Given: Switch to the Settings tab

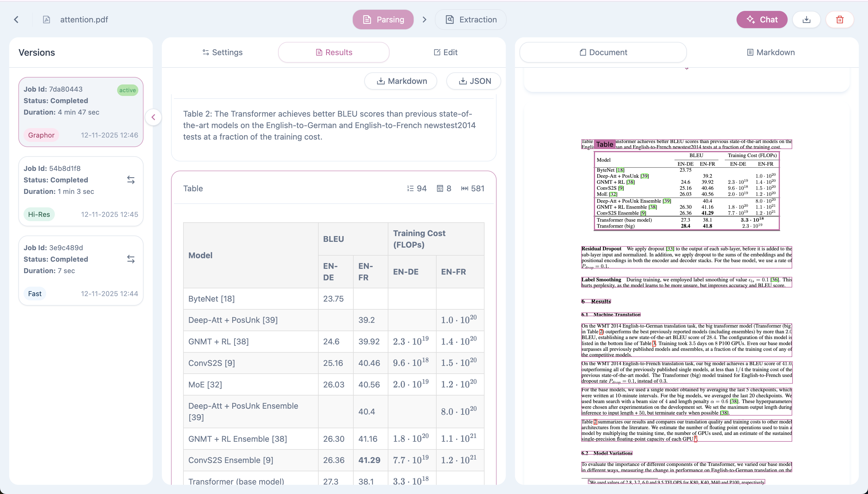Looking at the screenshot, I should tap(222, 52).
